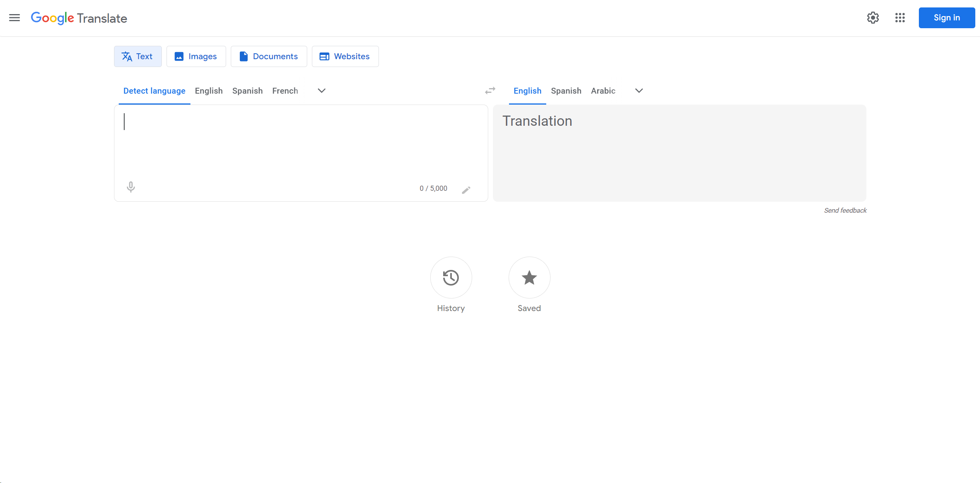This screenshot has width=980, height=483.
Task: Select the Websites translation mode
Action: pyautogui.click(x=345, y=56)
